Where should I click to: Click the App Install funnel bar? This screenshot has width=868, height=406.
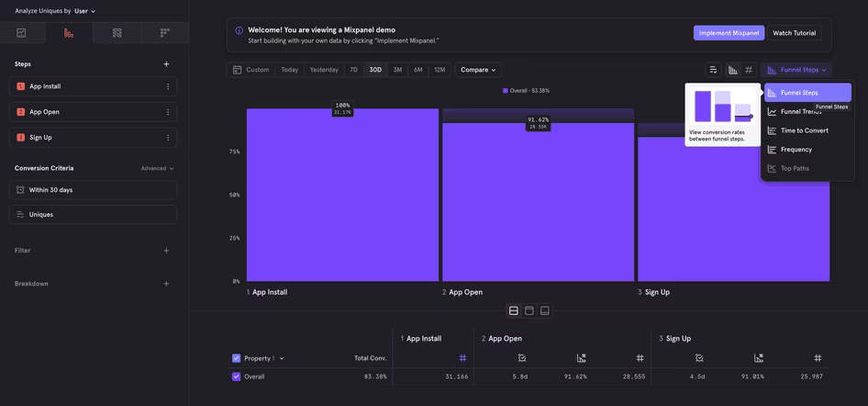(x=342, y=195)
